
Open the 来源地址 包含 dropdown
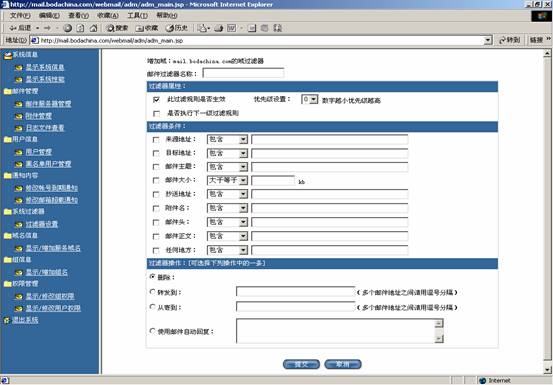coord(227,140)
